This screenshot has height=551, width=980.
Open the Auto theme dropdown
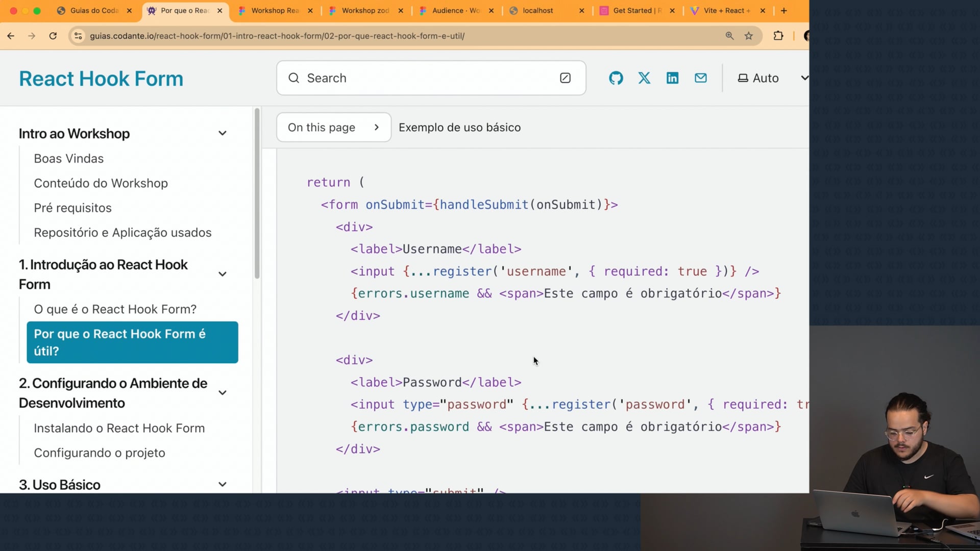tap(772, 78)
